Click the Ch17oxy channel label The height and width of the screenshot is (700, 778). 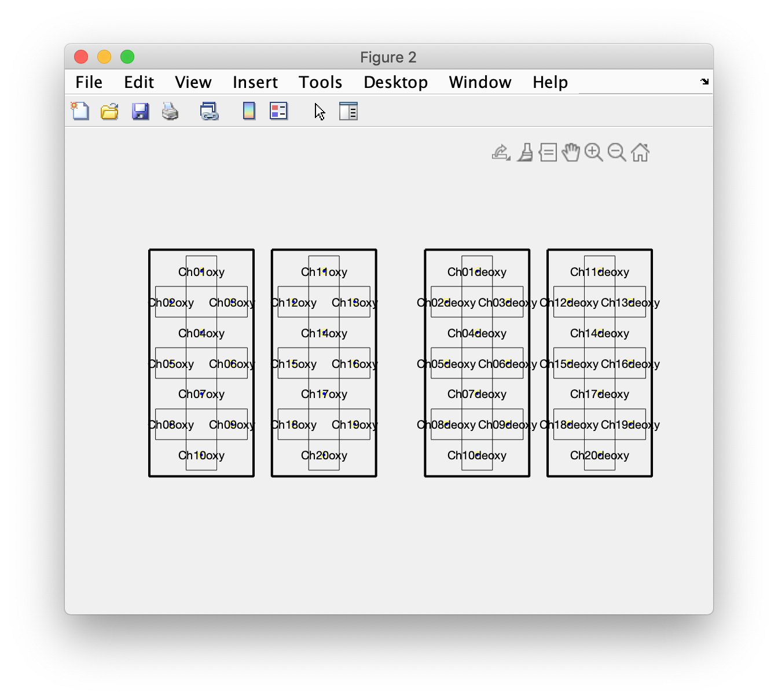point(324,394)
